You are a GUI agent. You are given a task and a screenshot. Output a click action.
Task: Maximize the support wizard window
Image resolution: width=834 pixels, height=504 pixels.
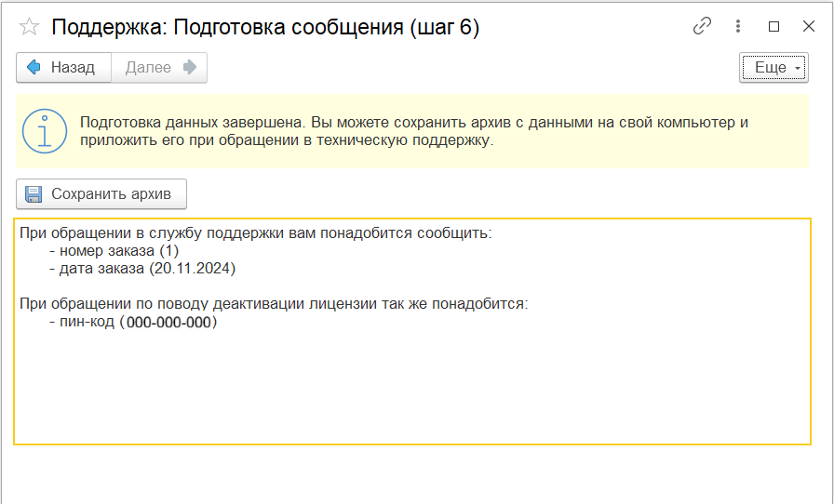(x=773, y=27)
